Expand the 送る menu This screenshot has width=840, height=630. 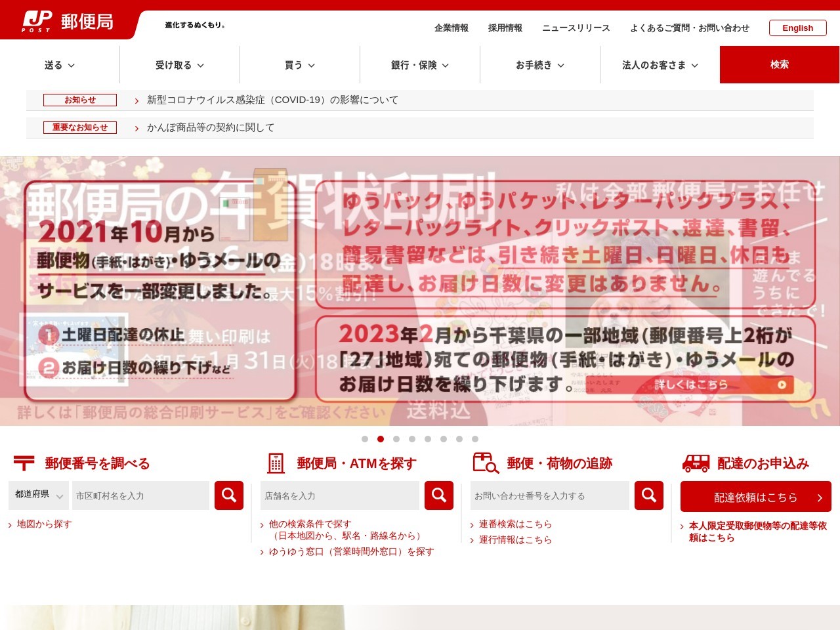pyautogui.click(x=60, y=65)
